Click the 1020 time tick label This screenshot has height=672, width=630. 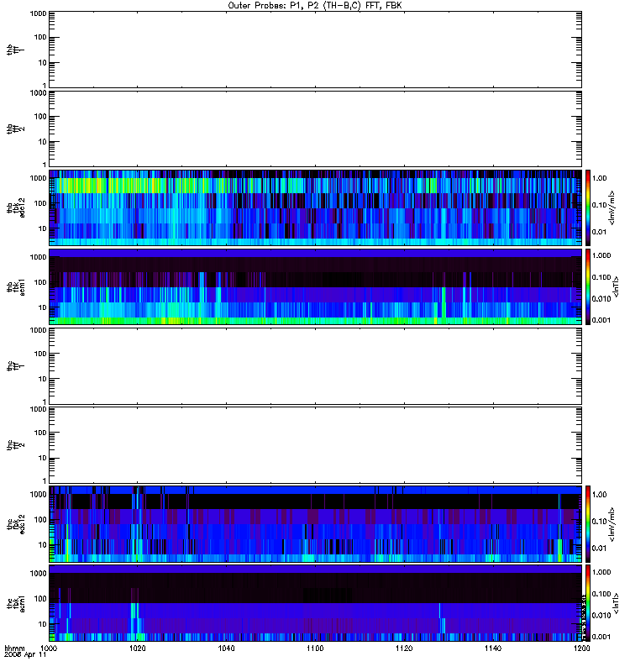pyautogui.click(x=138, y=648)
